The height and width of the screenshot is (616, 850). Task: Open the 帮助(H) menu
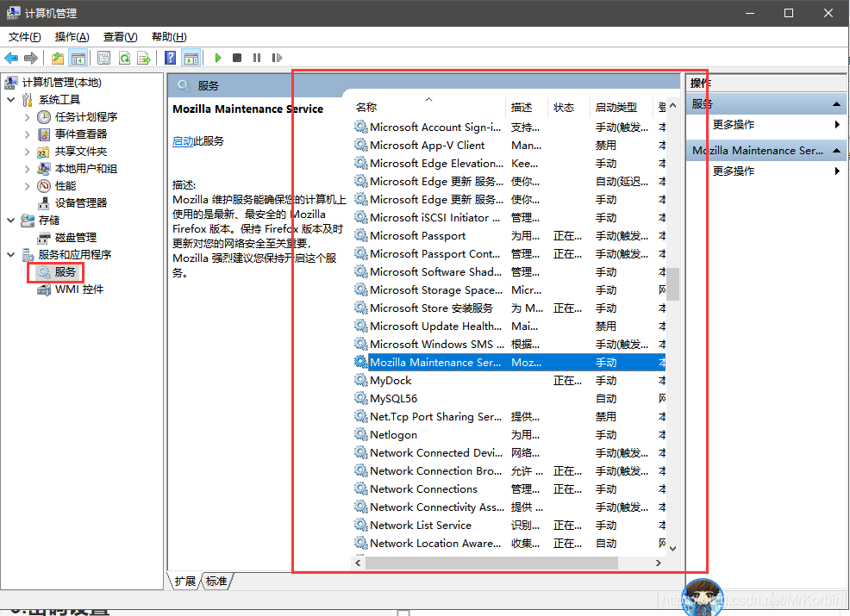coord(169,37)
